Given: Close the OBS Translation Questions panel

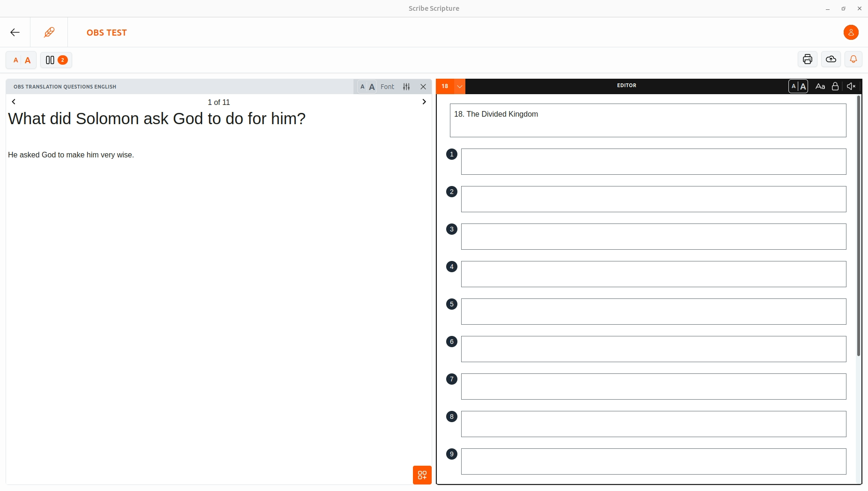Looking at the screenshot, I should point(423,87).
